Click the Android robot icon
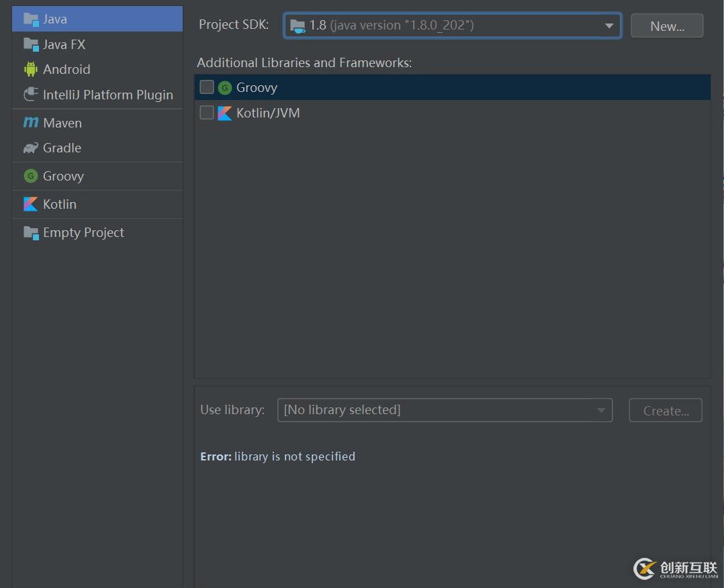724x588 pixels. (x=31, y=69)
